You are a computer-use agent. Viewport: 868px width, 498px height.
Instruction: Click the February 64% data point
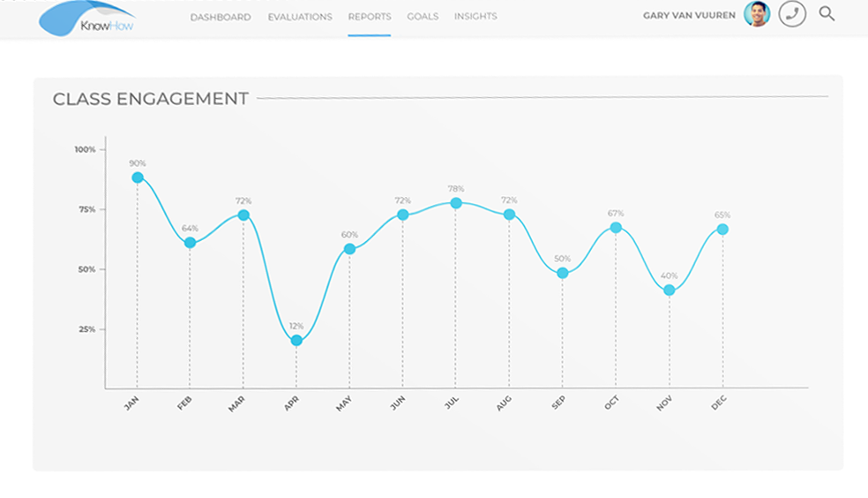190,243
